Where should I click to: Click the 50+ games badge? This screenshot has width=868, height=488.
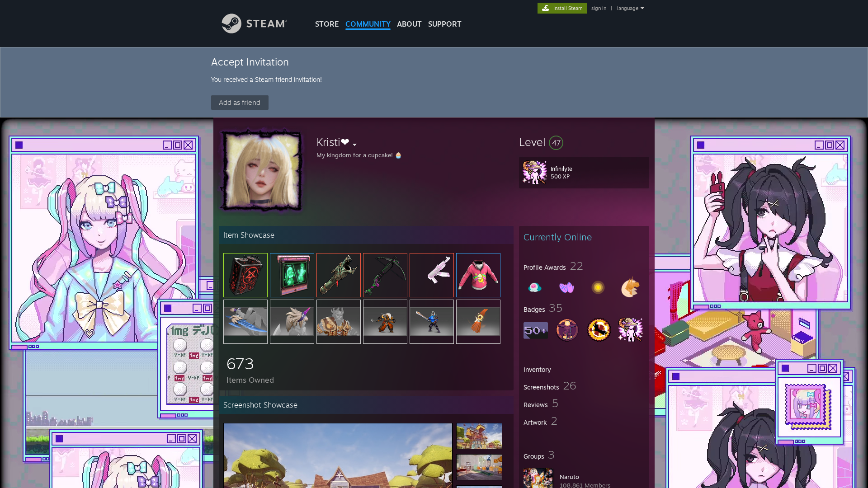(x=536, y=330)
